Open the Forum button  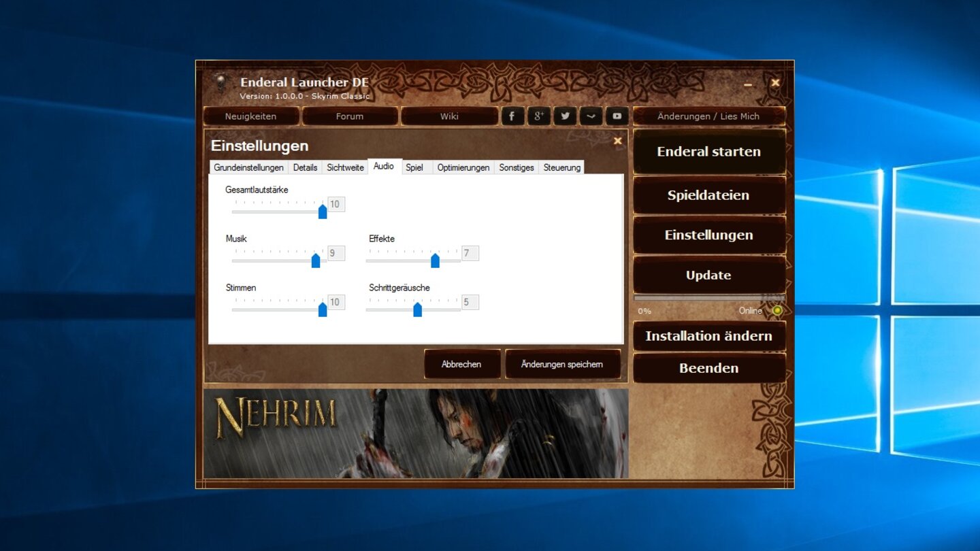(350, 116)
